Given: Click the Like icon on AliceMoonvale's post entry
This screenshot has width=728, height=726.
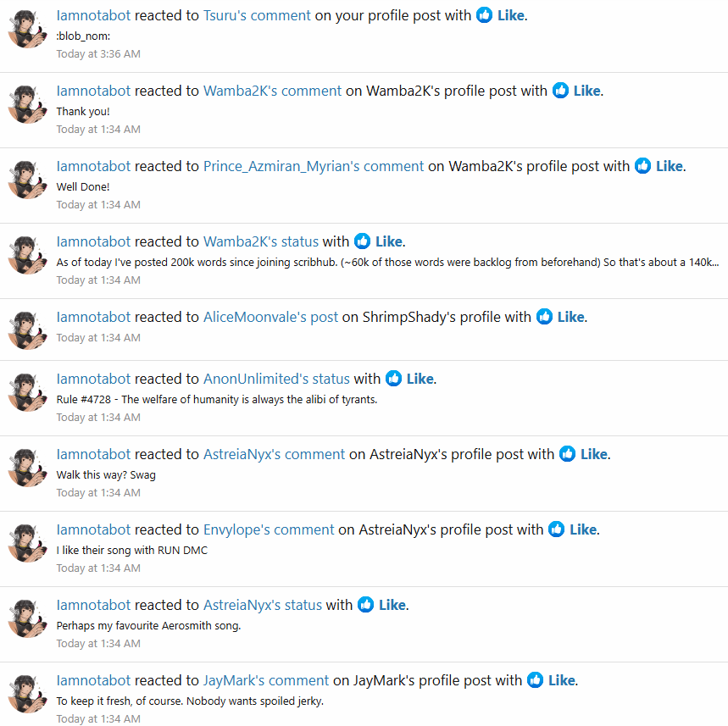Looking at the screenshot, I should [x=544, y=317].
